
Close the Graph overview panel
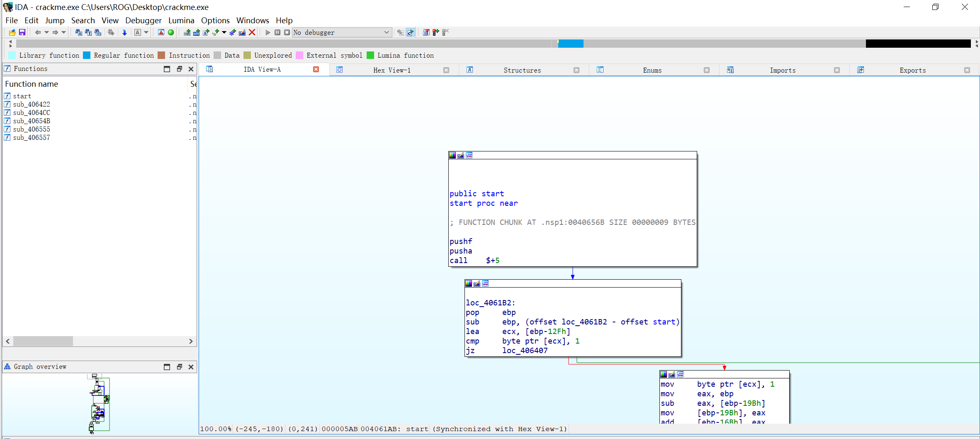191,367
